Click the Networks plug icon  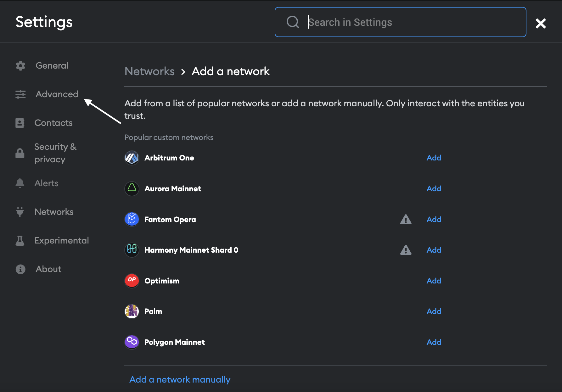20,212
